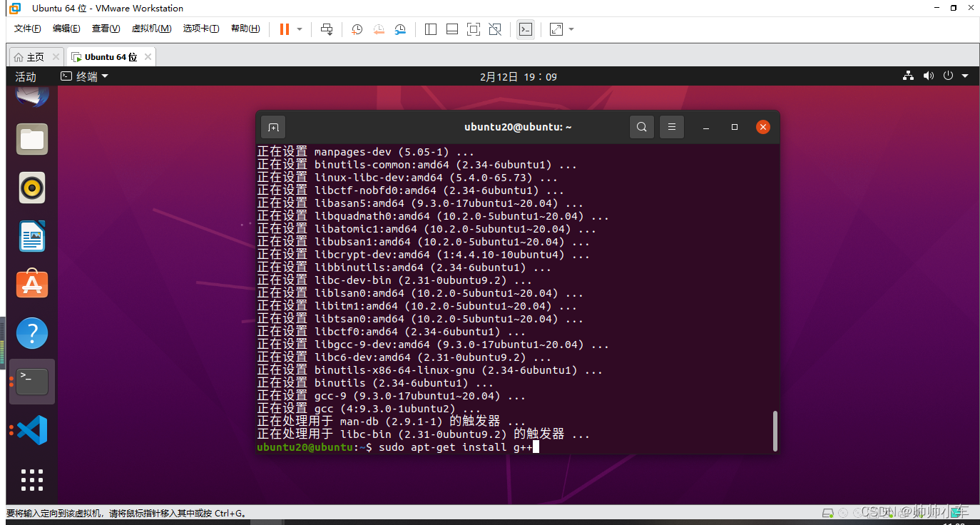Click the line 正在处理用于 man-db 的触发器
This screenshot has height=525, width=980.
[391, 422]
